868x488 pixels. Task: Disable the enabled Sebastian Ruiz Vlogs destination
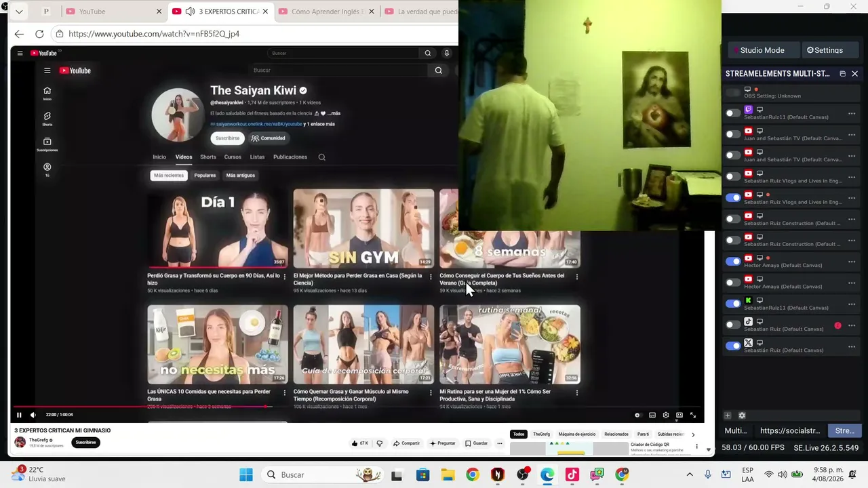click(733, 198)
